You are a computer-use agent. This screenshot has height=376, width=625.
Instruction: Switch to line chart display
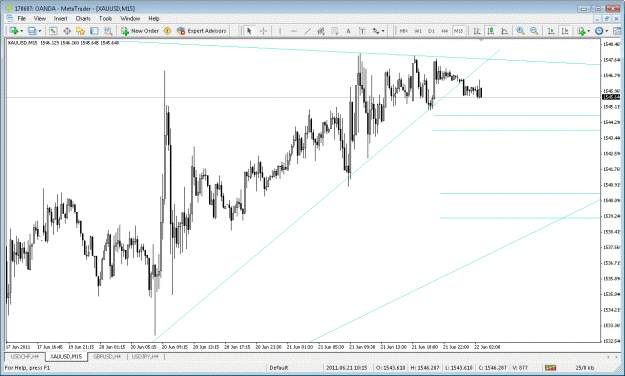tap(504, 31)
